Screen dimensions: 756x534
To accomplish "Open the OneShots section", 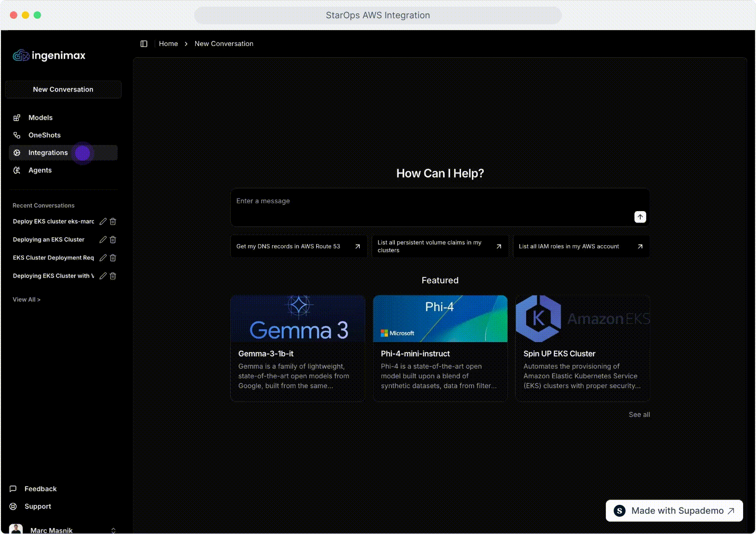I will [44, 135].
